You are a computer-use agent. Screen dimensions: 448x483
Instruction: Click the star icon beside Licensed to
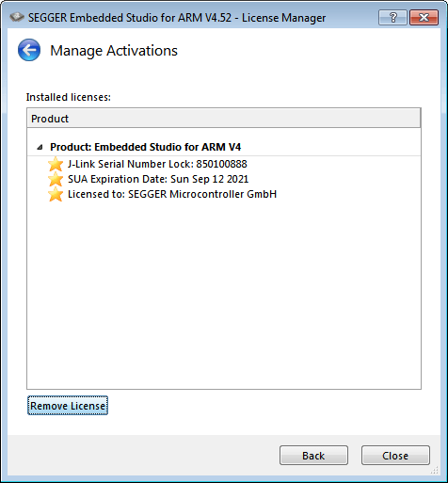tap(56, 194)
